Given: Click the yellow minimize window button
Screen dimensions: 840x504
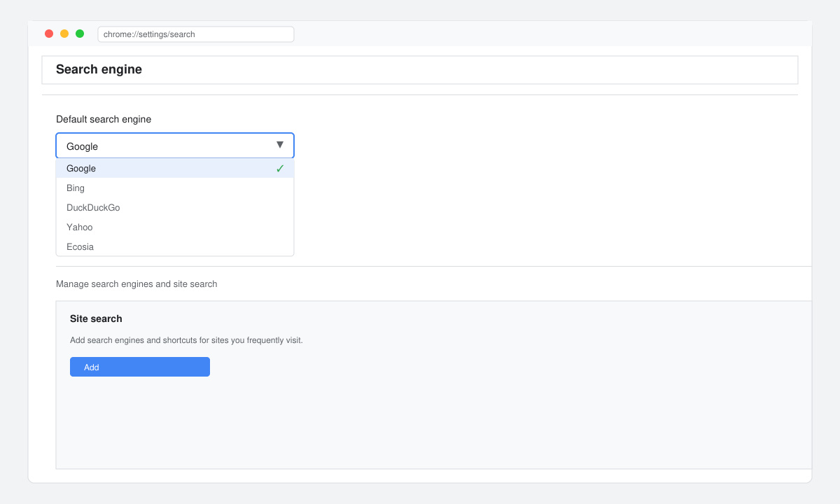Looking at the screenshot, I should click(x=64, y=34).
